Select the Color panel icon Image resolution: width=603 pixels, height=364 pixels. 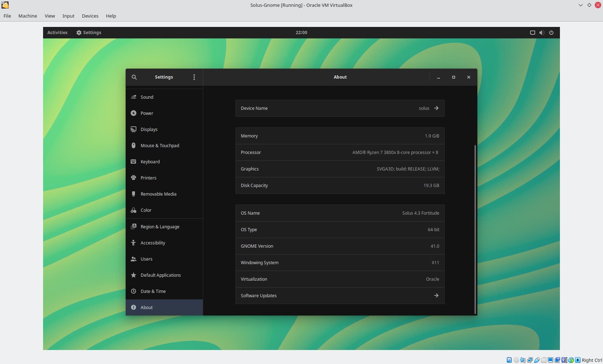tap(134, 210)
